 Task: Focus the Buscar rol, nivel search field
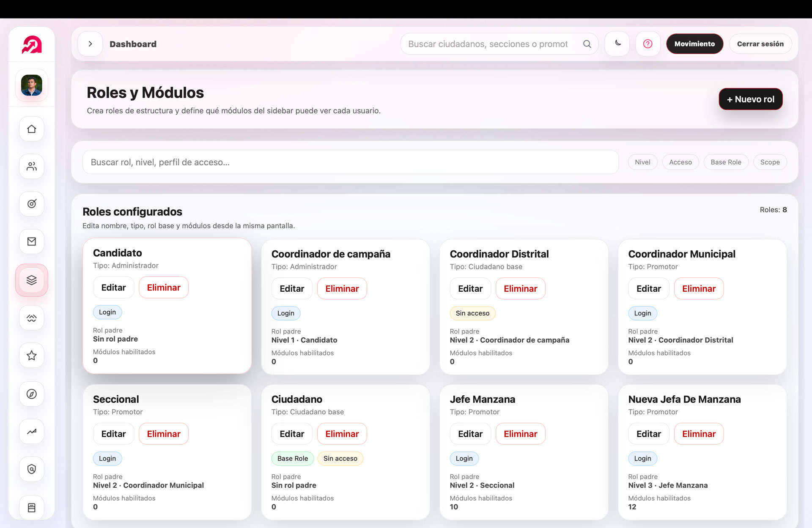point(351,162)
